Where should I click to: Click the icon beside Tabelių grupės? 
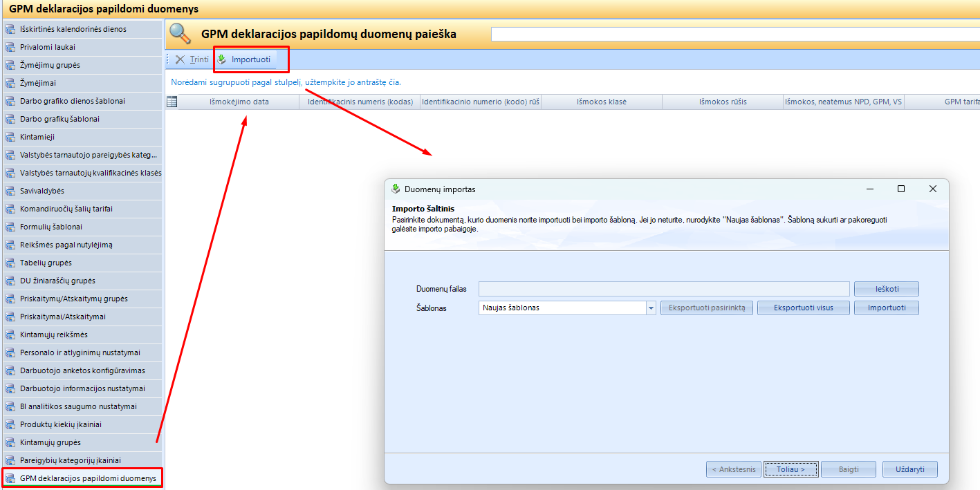tap(10, 263)
